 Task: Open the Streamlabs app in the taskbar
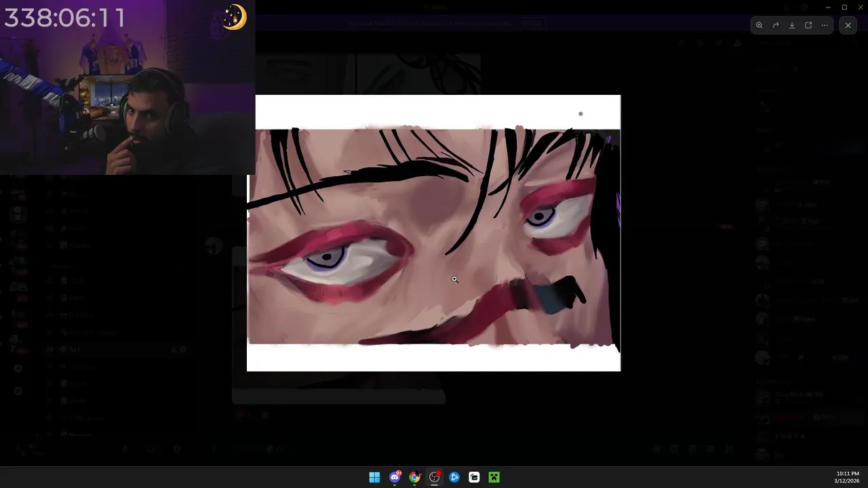[x=474, y=477]
